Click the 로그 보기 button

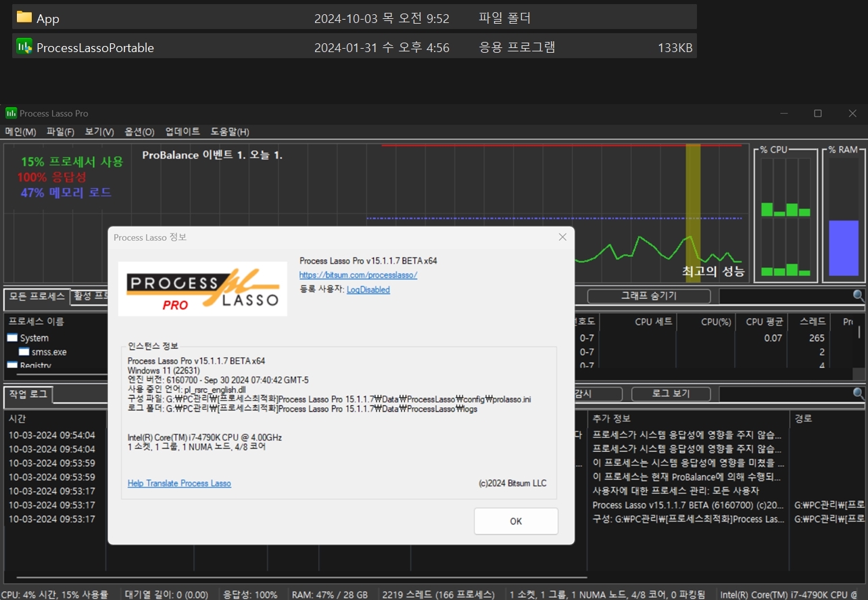[671, 394]
